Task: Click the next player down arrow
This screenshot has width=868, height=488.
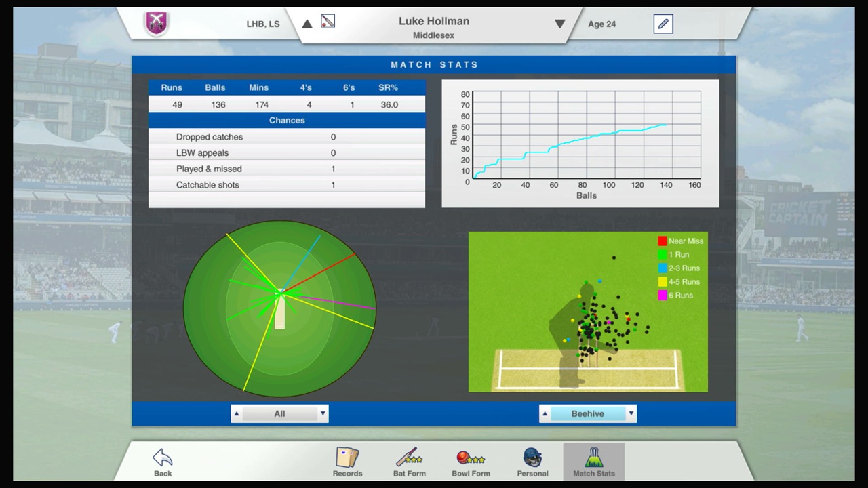Action: (x=560, y=24)
